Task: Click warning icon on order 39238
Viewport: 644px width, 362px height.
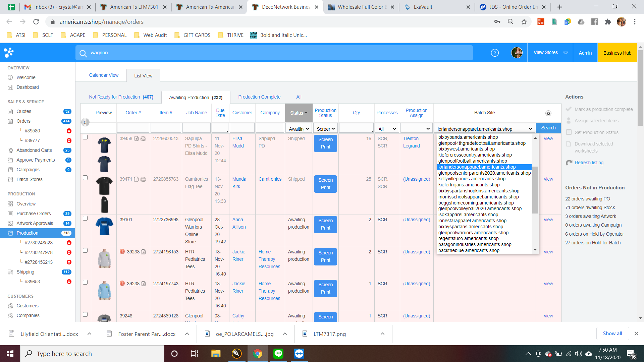Action: pos(122,252)
